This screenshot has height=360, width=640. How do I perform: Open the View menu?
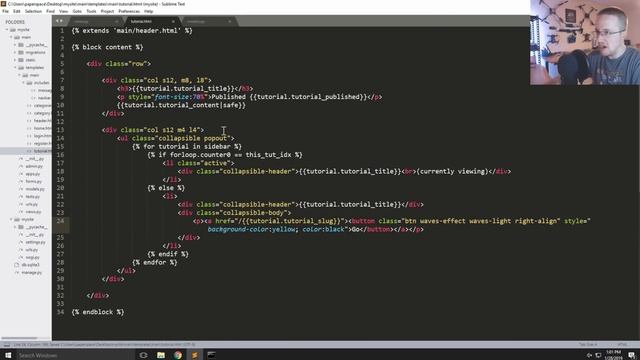[64, 11]
